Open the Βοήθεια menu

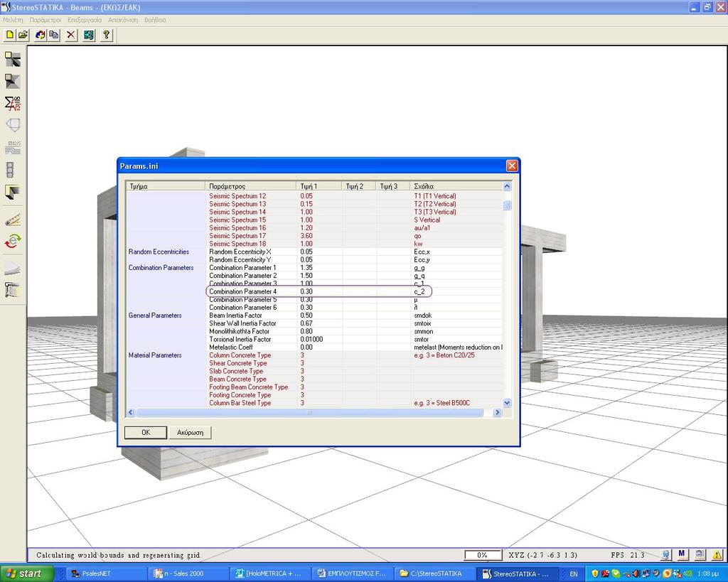coord(155,20)
